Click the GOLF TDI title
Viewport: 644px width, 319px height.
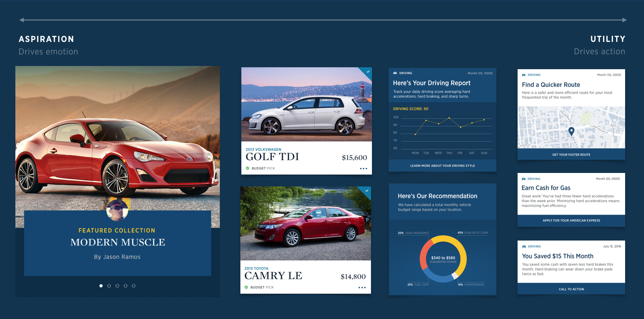[272, 157]
